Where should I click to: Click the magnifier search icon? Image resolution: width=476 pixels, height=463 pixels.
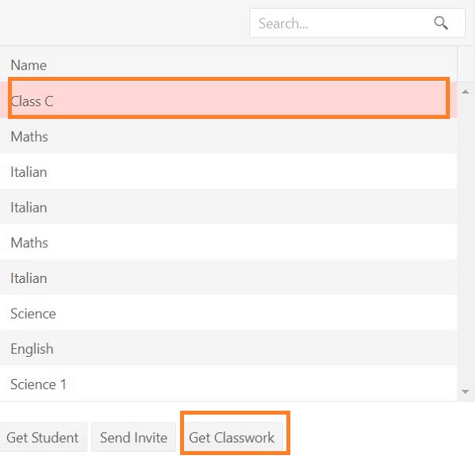click(x=441, y=24)
